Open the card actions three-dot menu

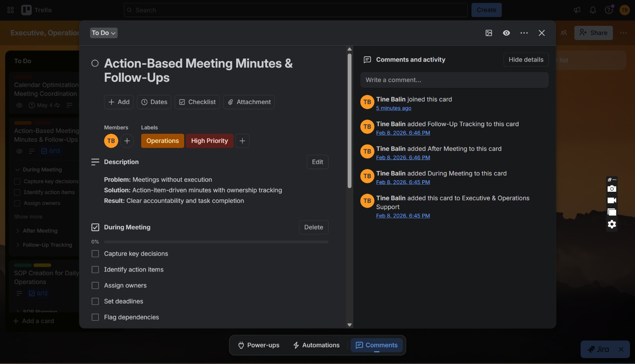tap(524, 33)
